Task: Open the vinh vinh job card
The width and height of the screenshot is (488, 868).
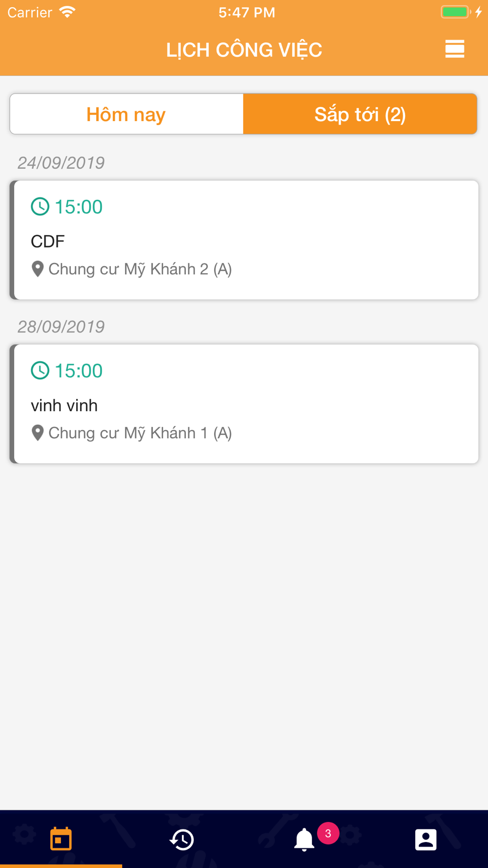Action: click(x=244, y=404)
